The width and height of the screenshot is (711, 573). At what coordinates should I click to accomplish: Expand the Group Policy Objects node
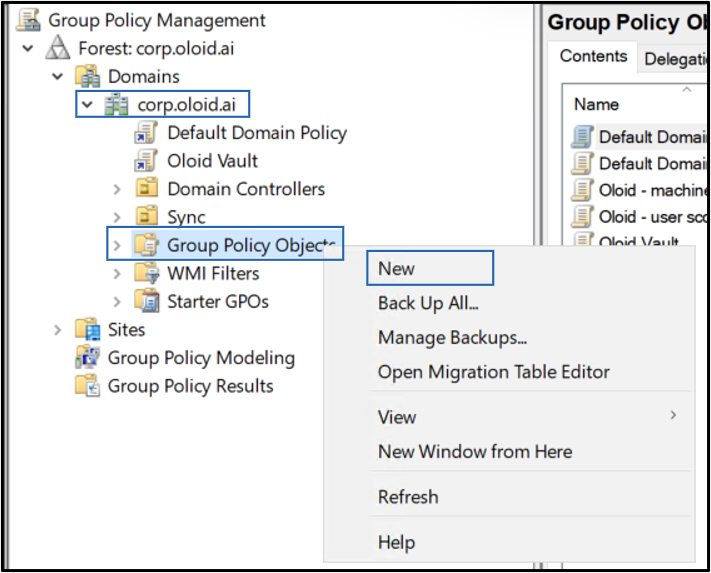(x=117, y=245)
